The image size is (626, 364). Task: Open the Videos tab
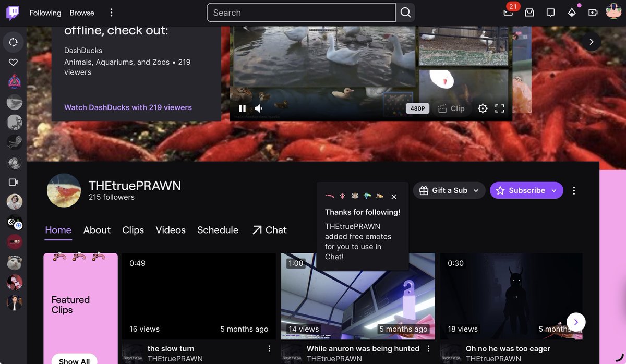click(x=171, y=230)
